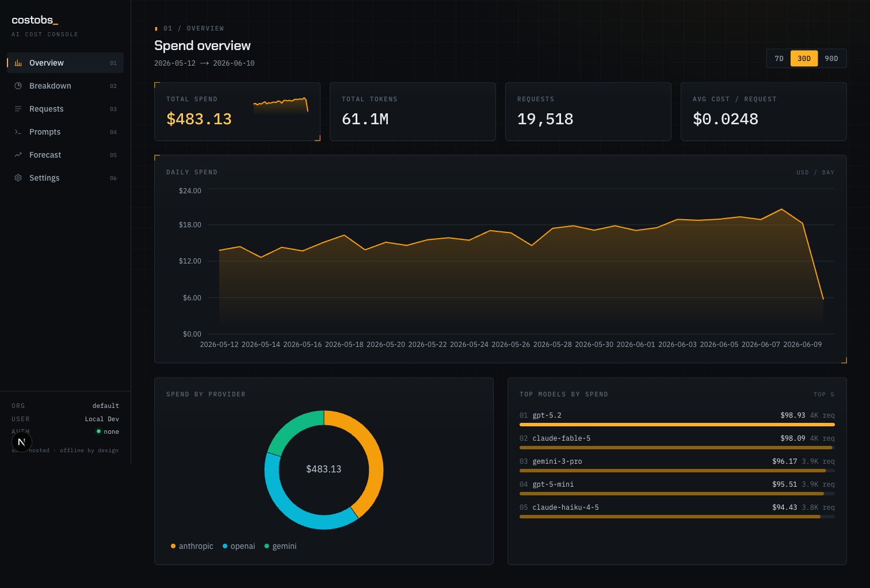Click the Prompts terminal icon
Image resolution: width=870 pixels, height=588 pixels.
tap(18, 132)
